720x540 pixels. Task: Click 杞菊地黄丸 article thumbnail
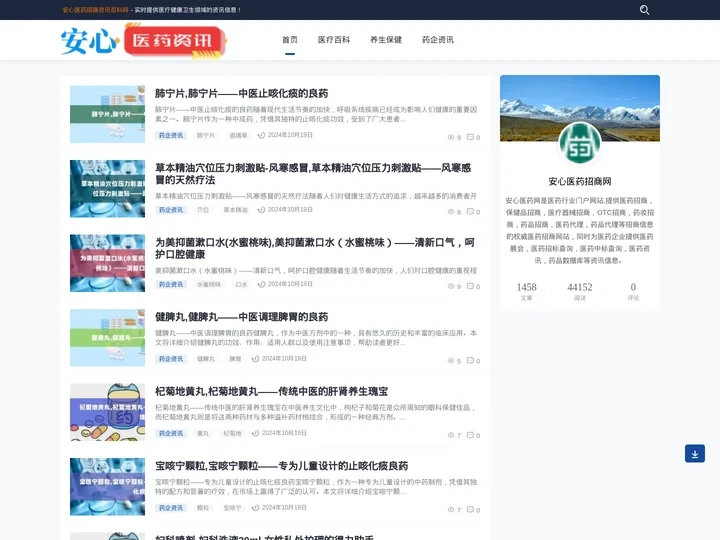107,412
